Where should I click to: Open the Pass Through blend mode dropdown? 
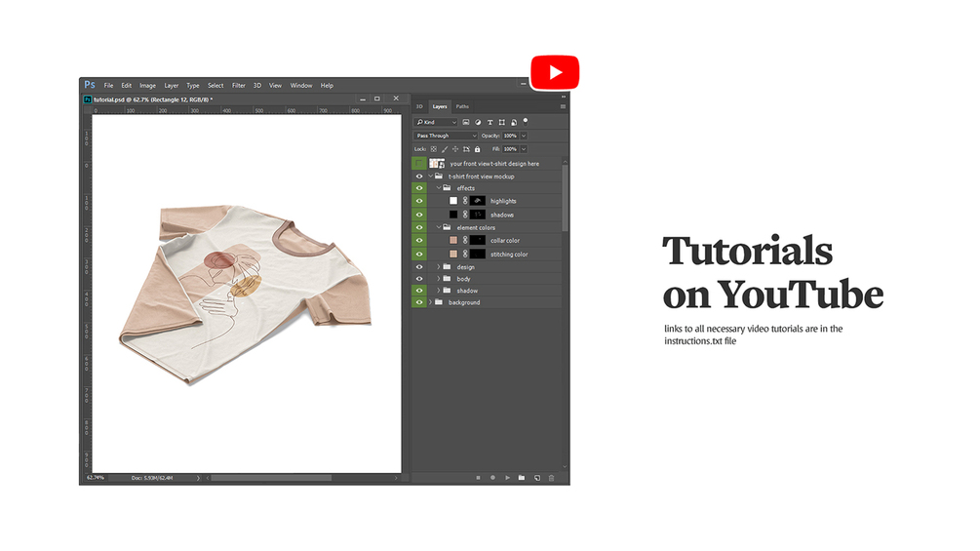[x=446, y=136]
